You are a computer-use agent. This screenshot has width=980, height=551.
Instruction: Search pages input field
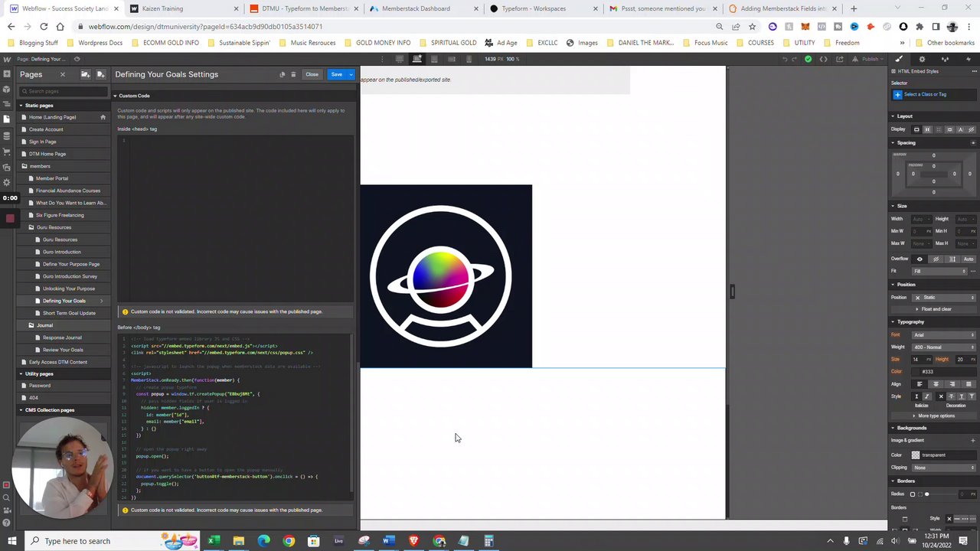(x=64, y=91)
